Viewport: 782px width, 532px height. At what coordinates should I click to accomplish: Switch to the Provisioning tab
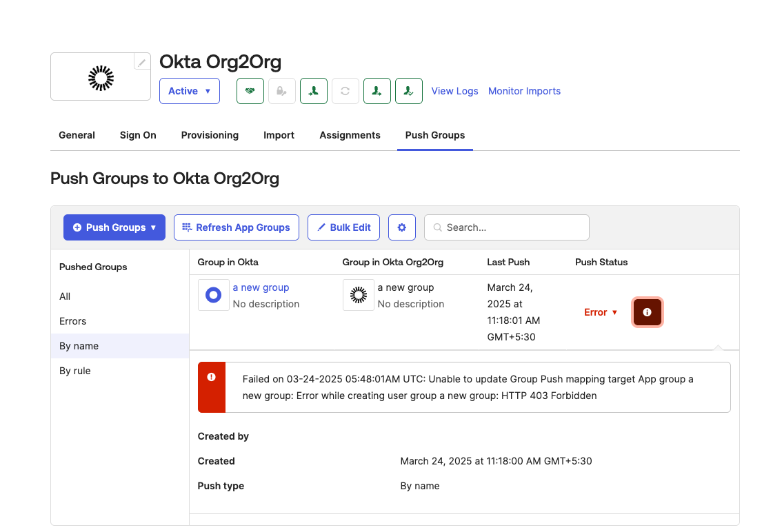[210, 135]
